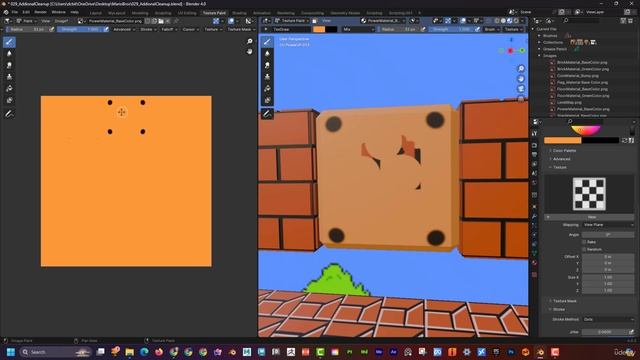Viewport: 640px width, 360px height.
Task: Click the pan hand icon in image editor
Action: click(x=249, y=51)
